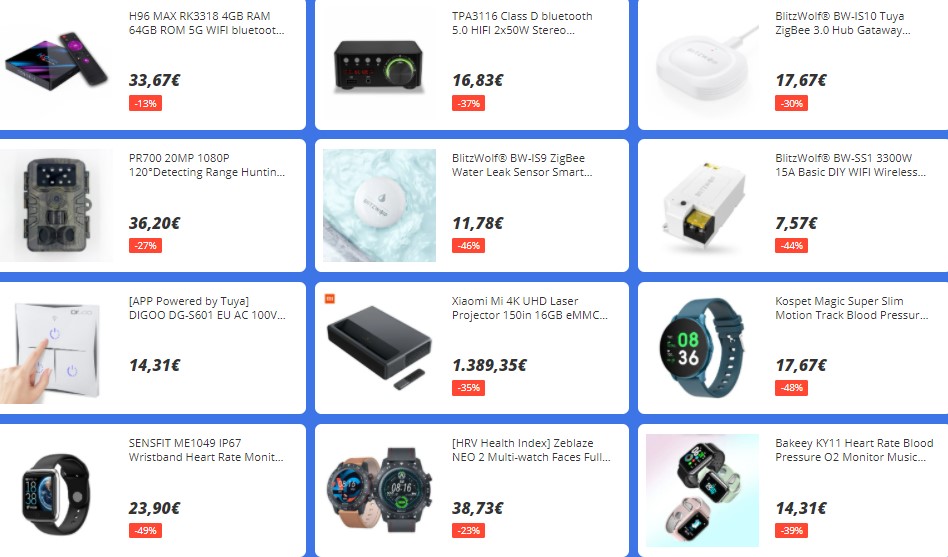948x557 pixels.
Task: Open the H96 MAX RK3318 TV box image
Action: [56, 63]
